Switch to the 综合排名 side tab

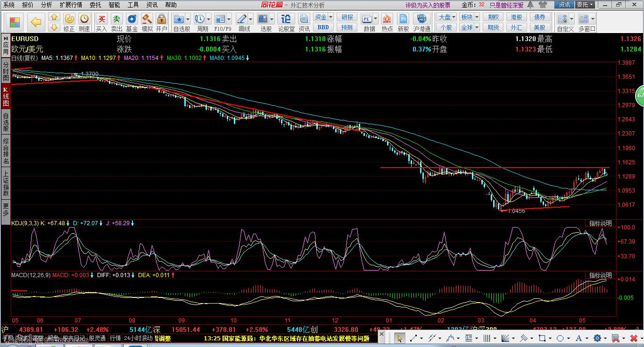pos(6,152)
